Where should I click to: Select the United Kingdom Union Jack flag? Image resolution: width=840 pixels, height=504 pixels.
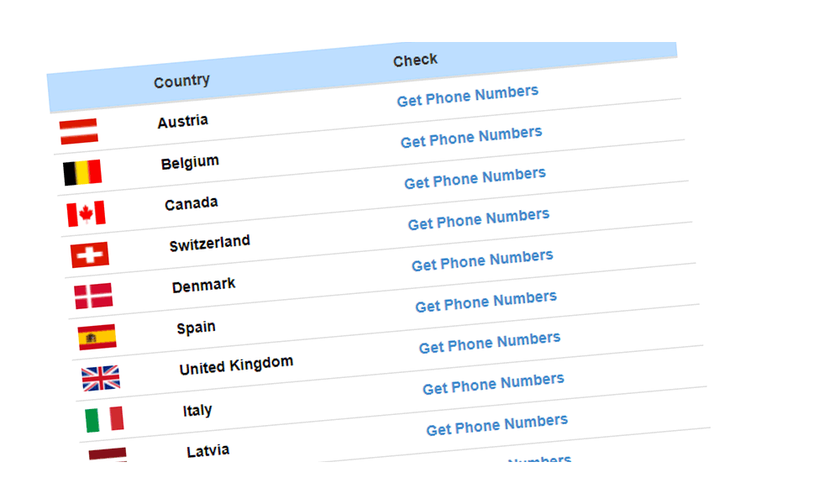[x=101, y=378]
